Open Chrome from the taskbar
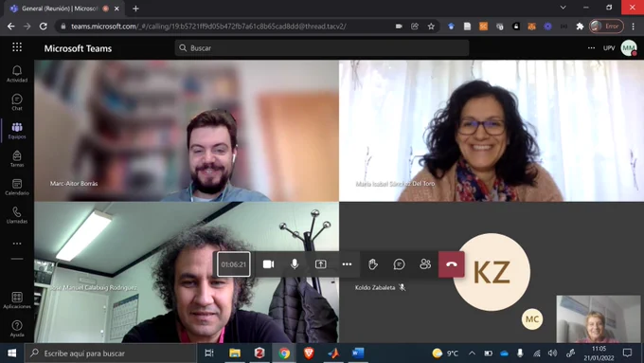 tap(284, 354)
